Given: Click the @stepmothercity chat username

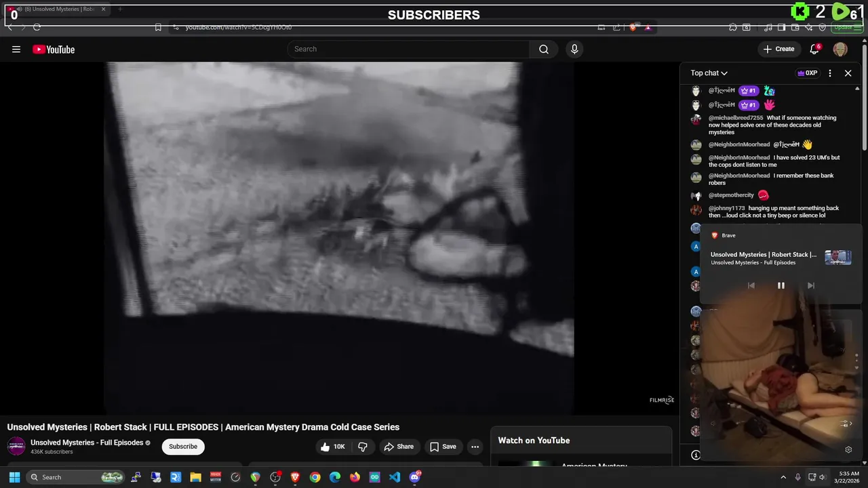Looking at the screenshot, I should click(x=731, y=195).
